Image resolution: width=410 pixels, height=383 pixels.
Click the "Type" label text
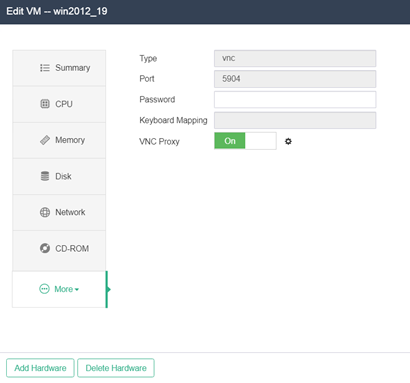148,59
